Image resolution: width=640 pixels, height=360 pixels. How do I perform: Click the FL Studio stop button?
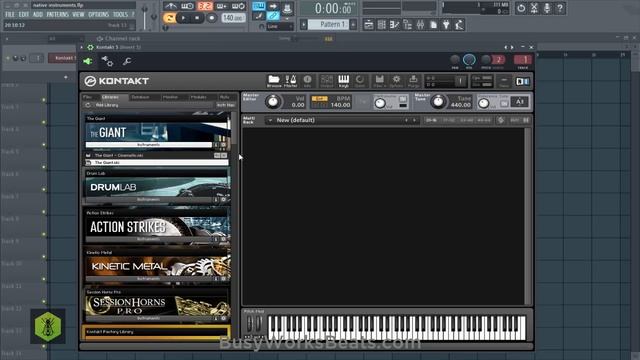point(197,18)
